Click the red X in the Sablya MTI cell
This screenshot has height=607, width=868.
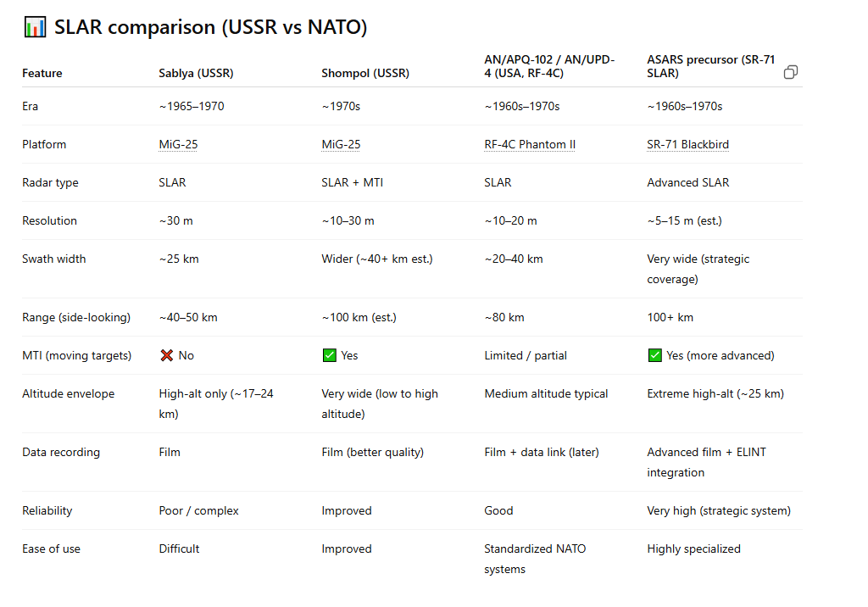pyautogui.click(x=166, y=355)
